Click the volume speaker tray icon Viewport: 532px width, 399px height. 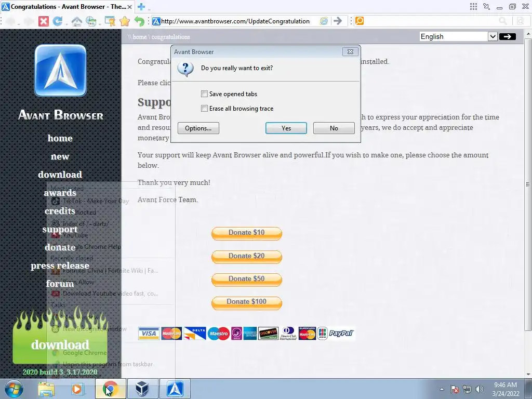point(480,390)
